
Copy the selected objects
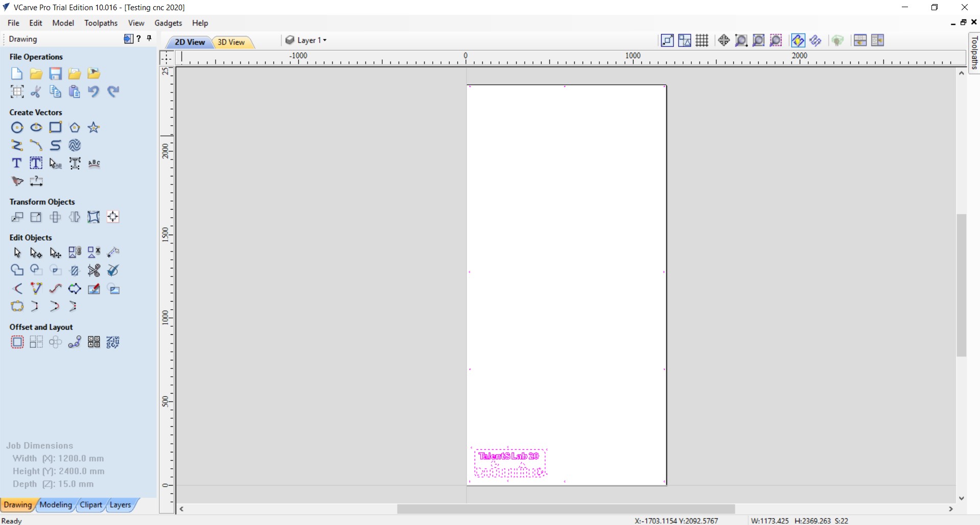55,92
